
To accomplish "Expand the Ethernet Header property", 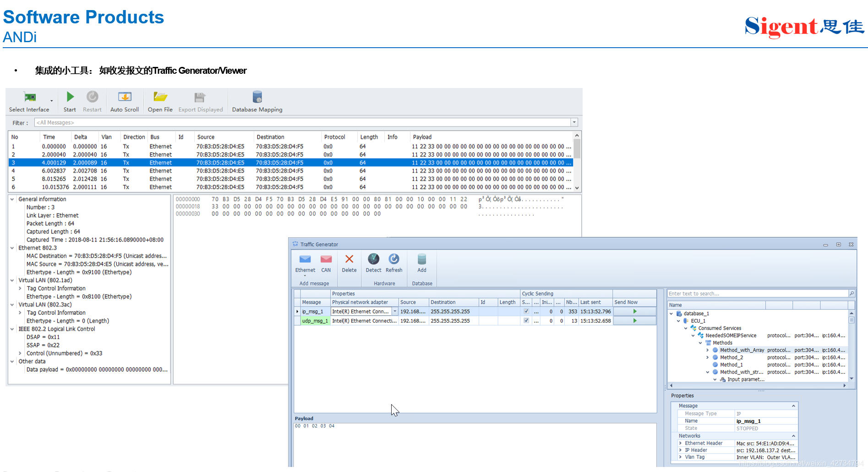I will click(680, 443).
